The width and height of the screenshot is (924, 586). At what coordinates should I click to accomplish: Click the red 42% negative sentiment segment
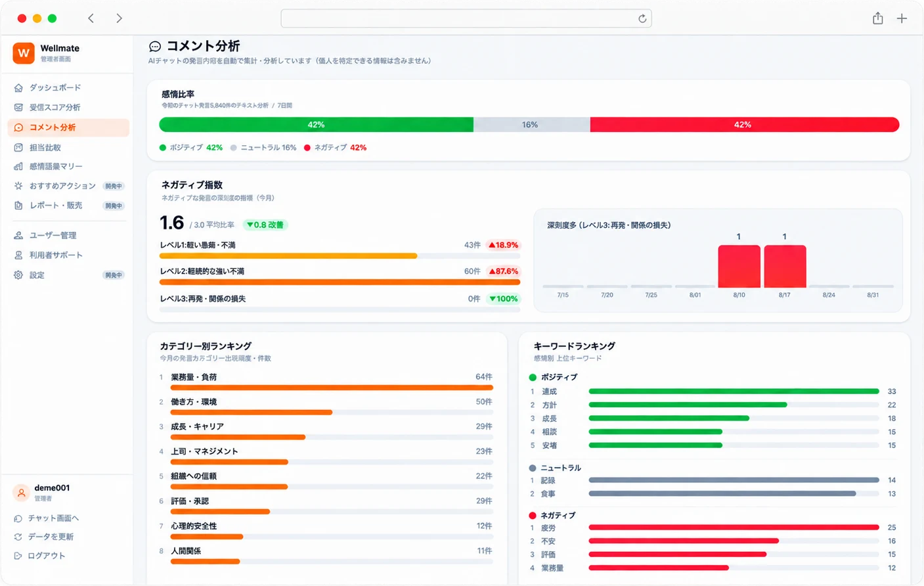(745, 125)
